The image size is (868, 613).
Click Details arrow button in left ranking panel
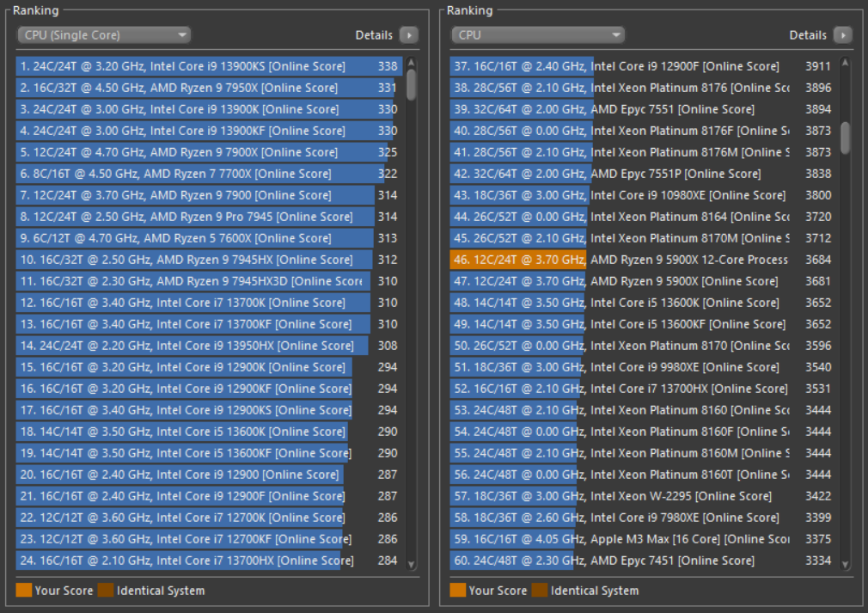tap(409, 35)
